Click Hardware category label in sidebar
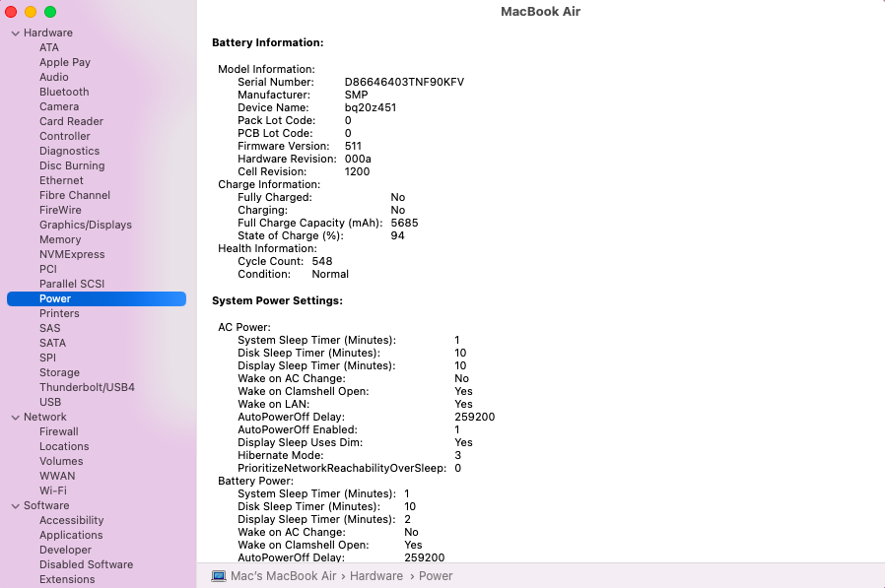 coord(48,33)
